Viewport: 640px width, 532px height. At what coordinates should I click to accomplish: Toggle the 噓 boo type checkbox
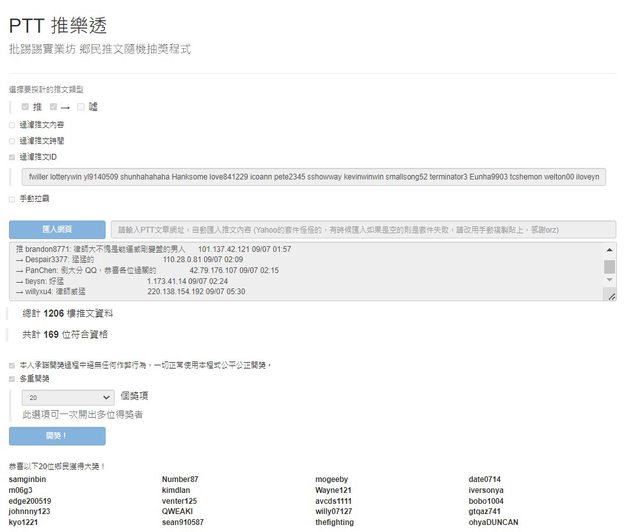tap(81, 106)
